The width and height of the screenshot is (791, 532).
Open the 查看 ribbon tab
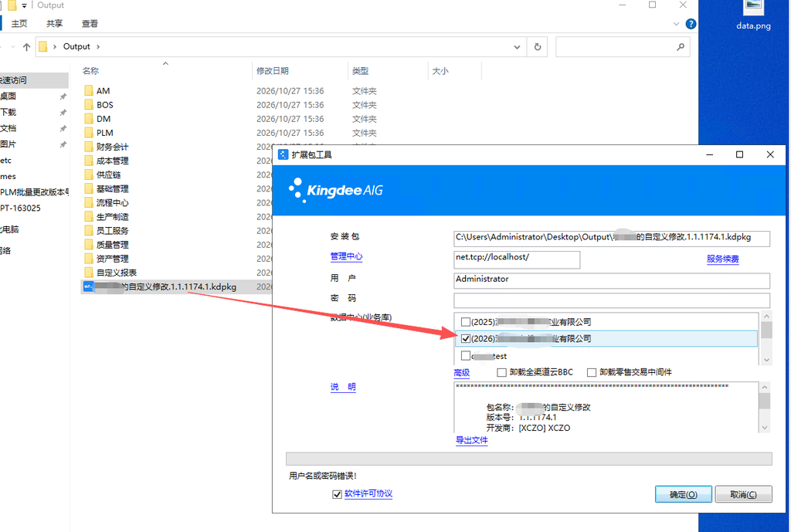(x=90, y=24)
